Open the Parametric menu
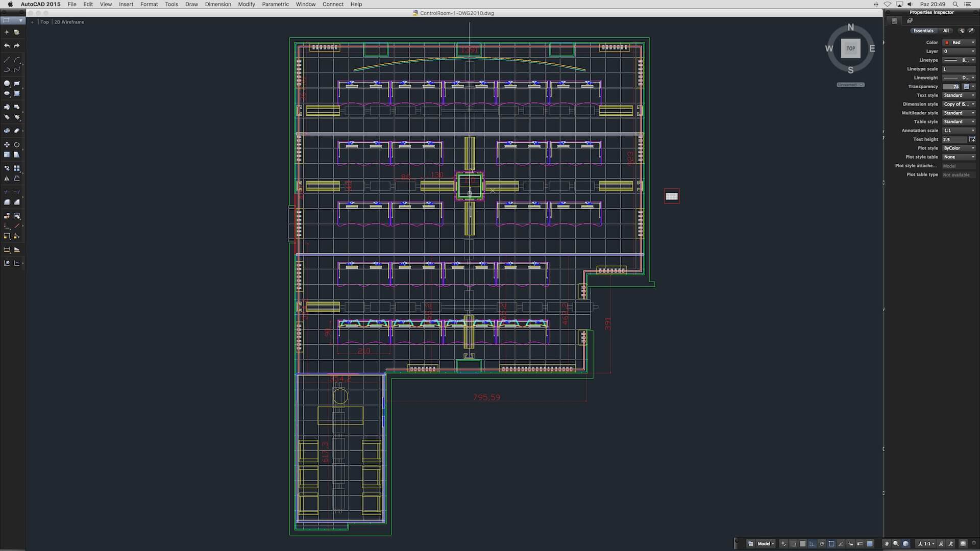The height and width of the screenshot is (551, 980). (x=275, y=4)
